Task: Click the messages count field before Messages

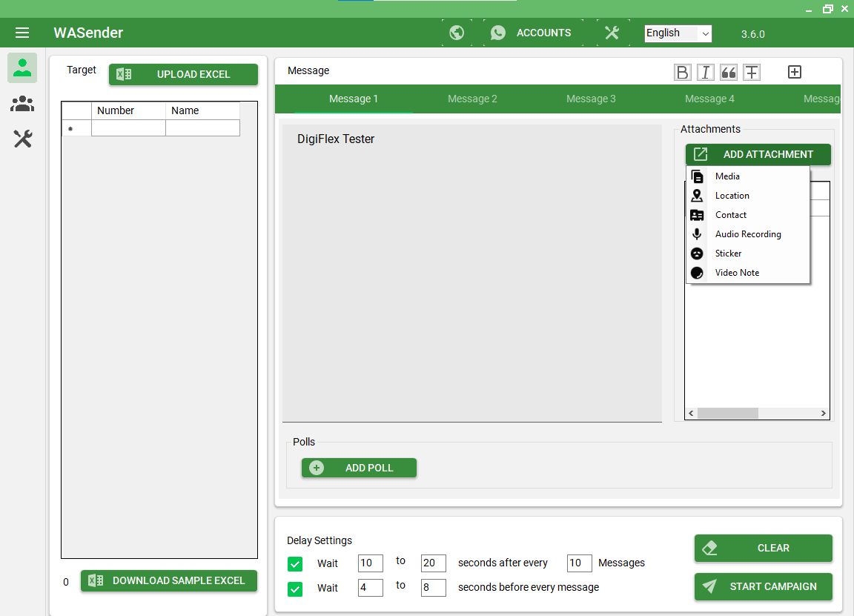Action: (580, 563)
